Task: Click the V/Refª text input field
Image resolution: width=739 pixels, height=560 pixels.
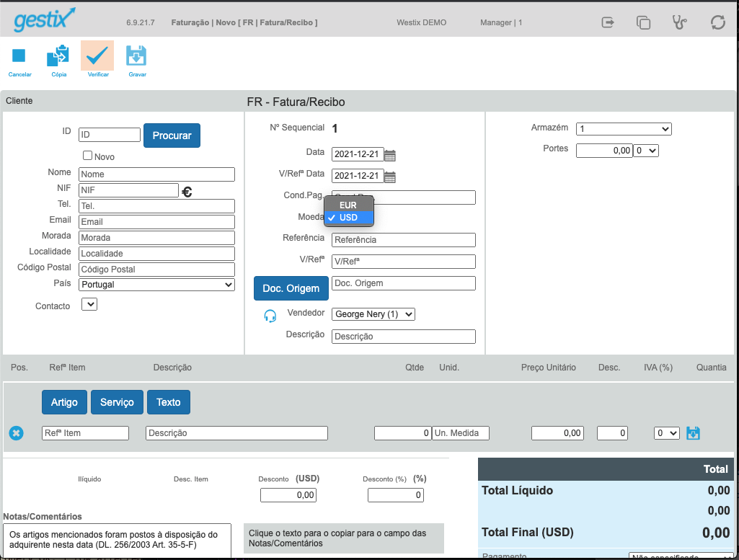Action: (x=404, y=262)
